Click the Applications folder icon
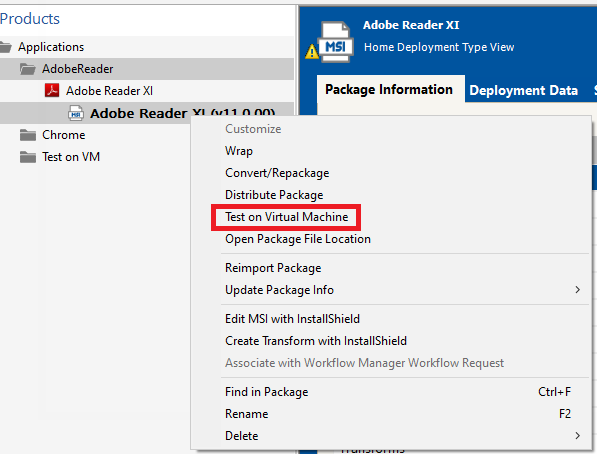 (5, 47)
